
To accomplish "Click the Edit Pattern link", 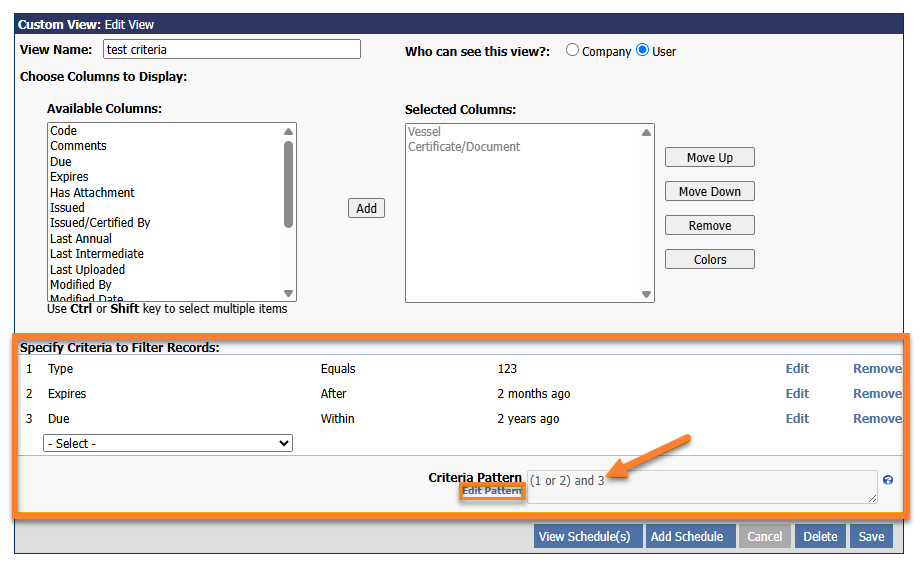I will 492,491.
